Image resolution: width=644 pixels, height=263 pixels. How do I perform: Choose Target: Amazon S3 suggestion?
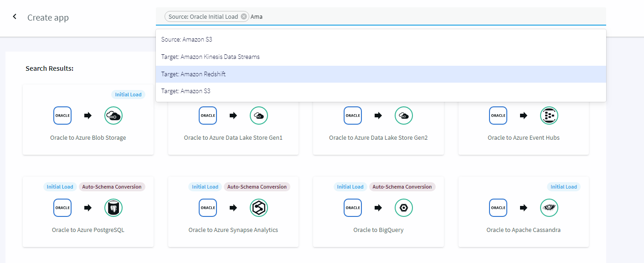click(x=381, y=91)
